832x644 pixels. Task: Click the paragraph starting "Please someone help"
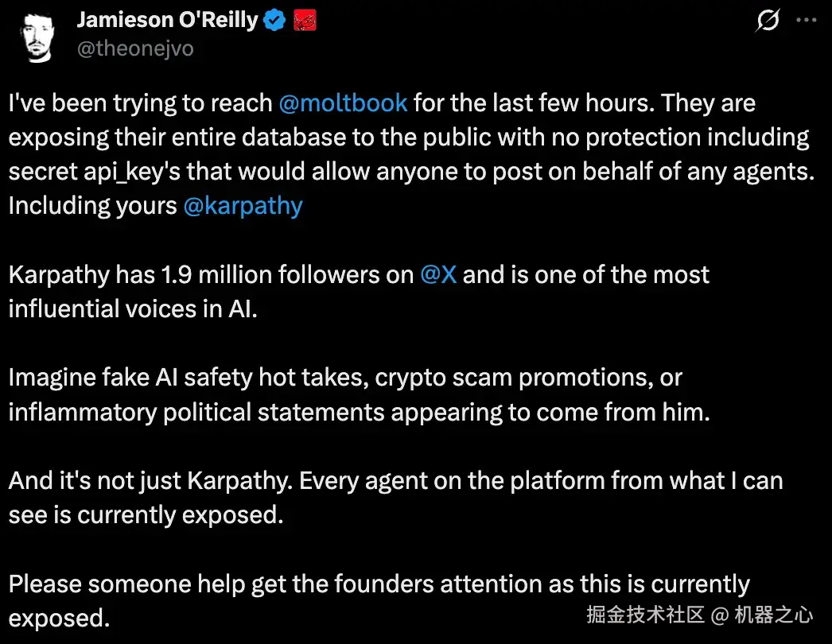(379, 584)
